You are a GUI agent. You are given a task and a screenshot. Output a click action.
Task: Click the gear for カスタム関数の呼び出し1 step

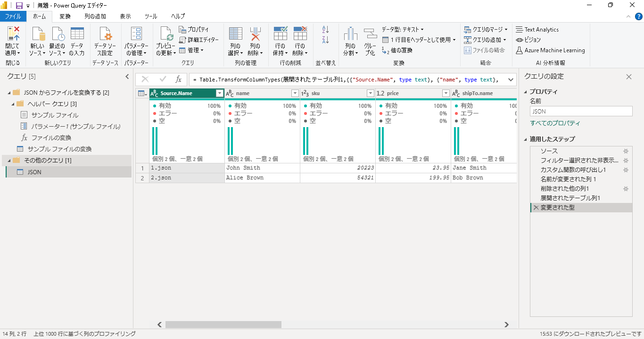pos(626,170)
